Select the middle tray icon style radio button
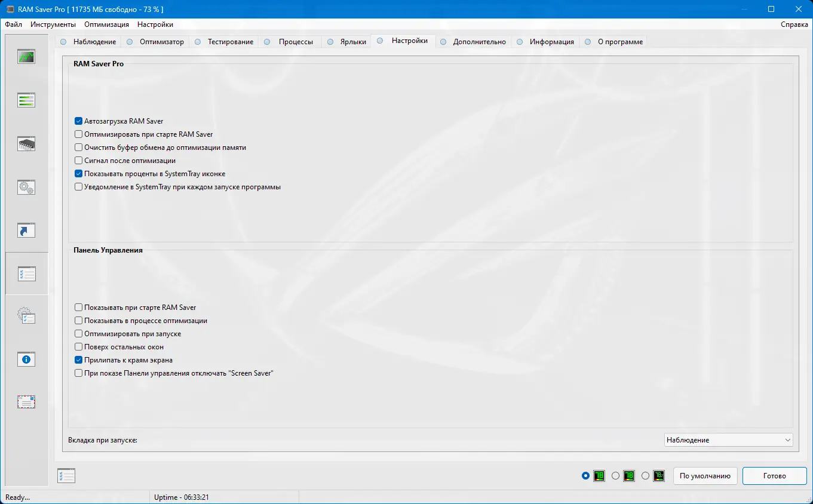 (x=615, y=476)
